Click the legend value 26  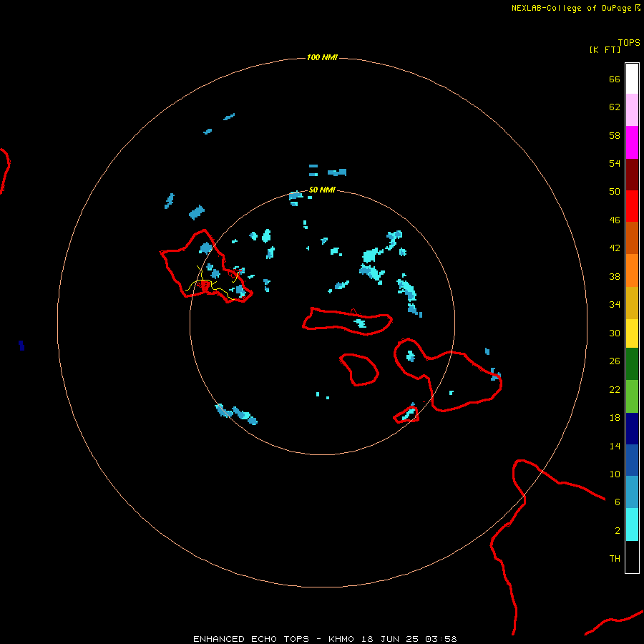615,361
